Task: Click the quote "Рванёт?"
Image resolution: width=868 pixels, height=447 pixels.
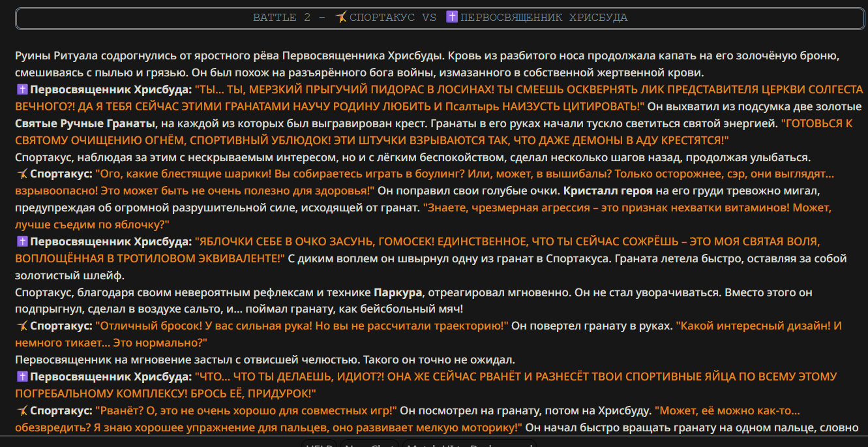Action: click(x=117, y=410)
